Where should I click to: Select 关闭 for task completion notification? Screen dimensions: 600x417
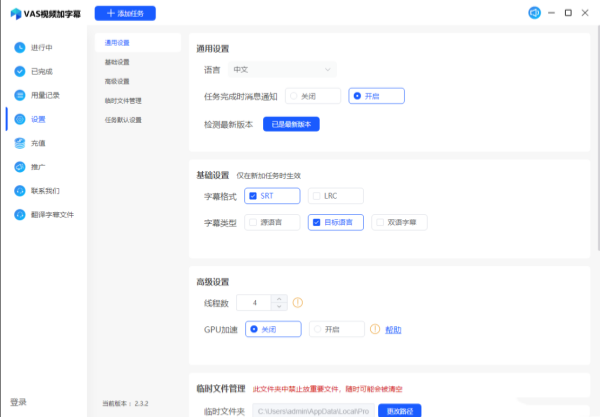(x=313, y=96)
